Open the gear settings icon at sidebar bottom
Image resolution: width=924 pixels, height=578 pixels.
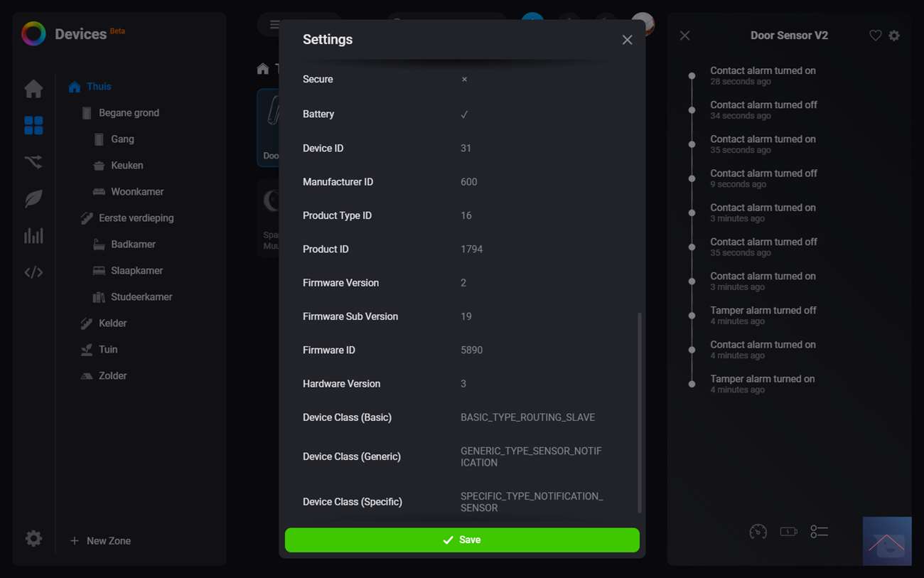[33, 539]
